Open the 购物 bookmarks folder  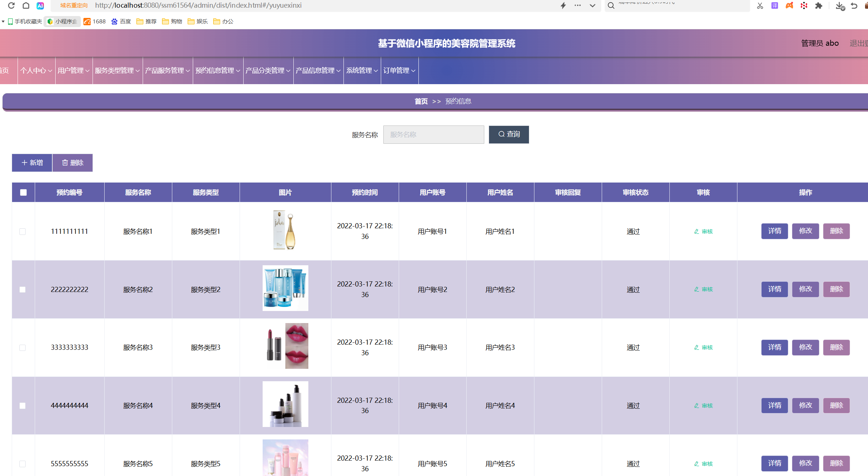[x=172, y=22]
